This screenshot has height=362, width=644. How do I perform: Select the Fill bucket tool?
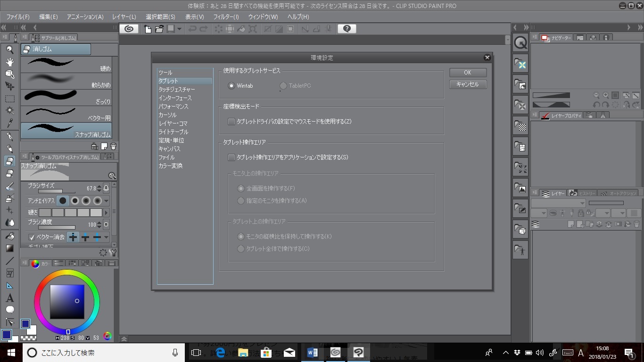pyautogui.click(x=9, y=236)
